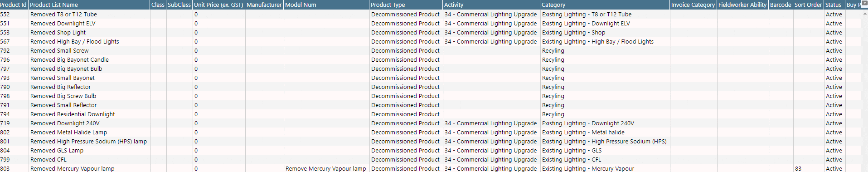Select the Removed Big Bayonet Candle row
The image size is (868, 172).
click(431, 59)
